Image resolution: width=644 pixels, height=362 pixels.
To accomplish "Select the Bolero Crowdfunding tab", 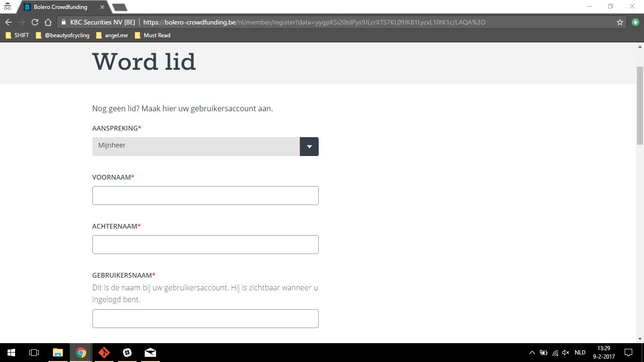I will coord(60,7).
